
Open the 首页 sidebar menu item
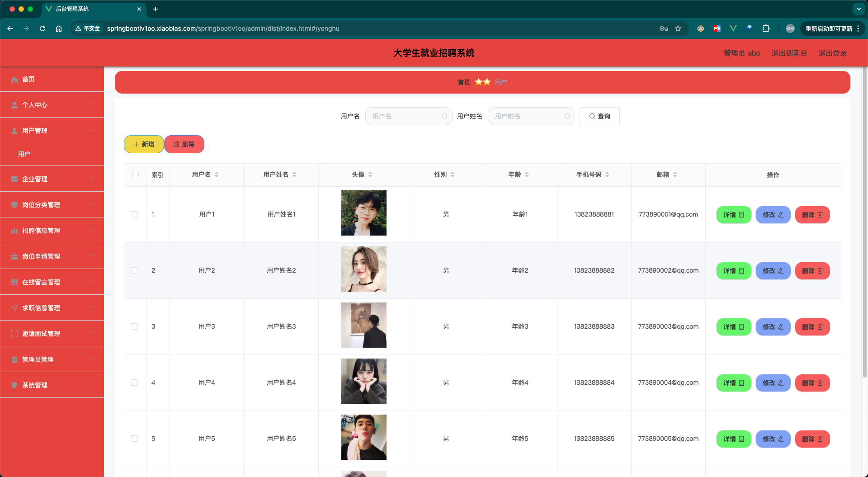[52, 79]
